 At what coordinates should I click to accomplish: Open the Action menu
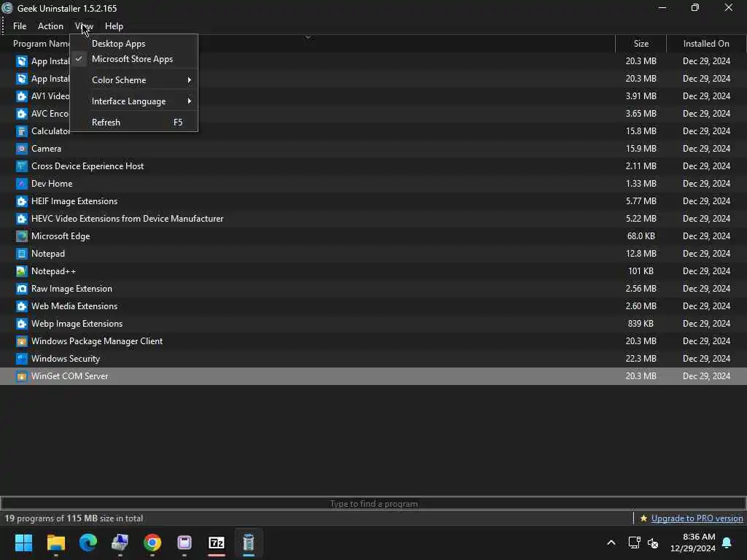click(50, 26)
